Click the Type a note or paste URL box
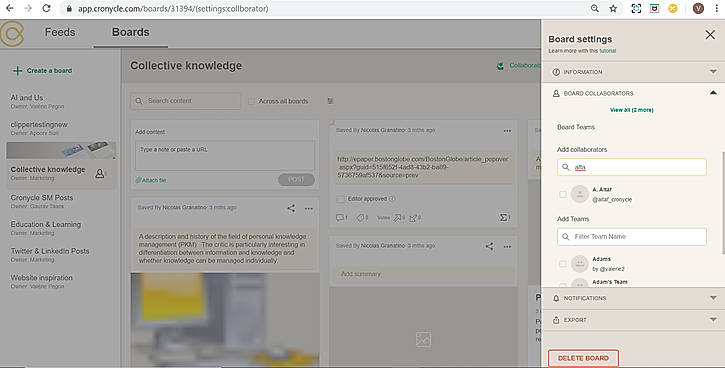 pyautogui.click(x=225, y=156)
